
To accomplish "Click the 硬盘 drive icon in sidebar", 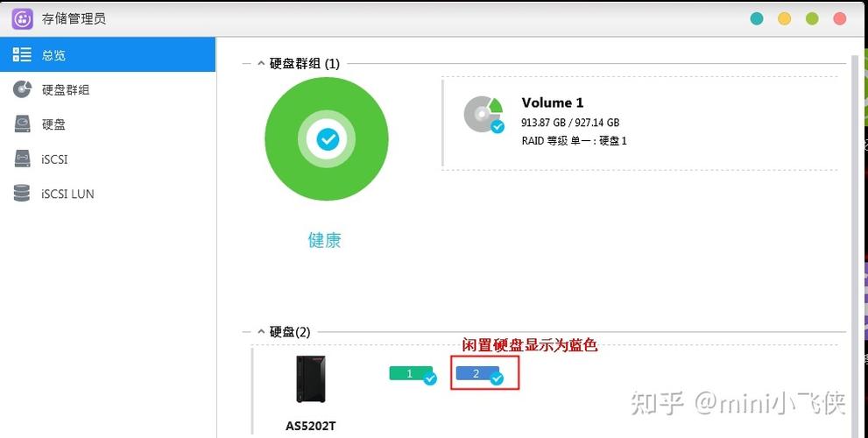I will [22, 124].
